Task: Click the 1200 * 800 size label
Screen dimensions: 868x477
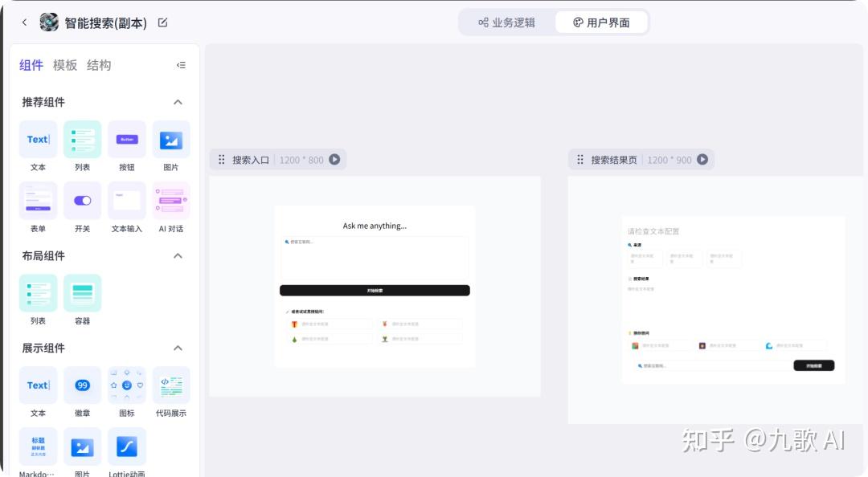Action: pyautogui.click(x=301, y=160)
